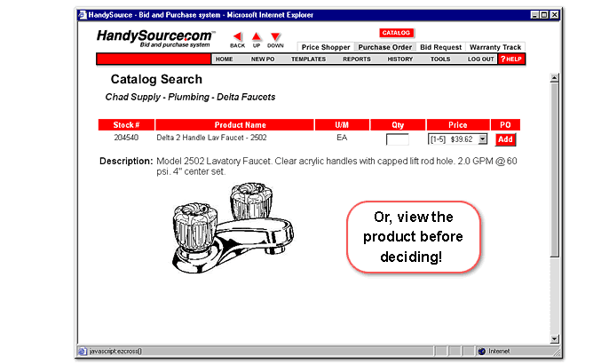Open the Price quantity-tier dropdown
The image size is (609, 364).
(x=458, y=138)
